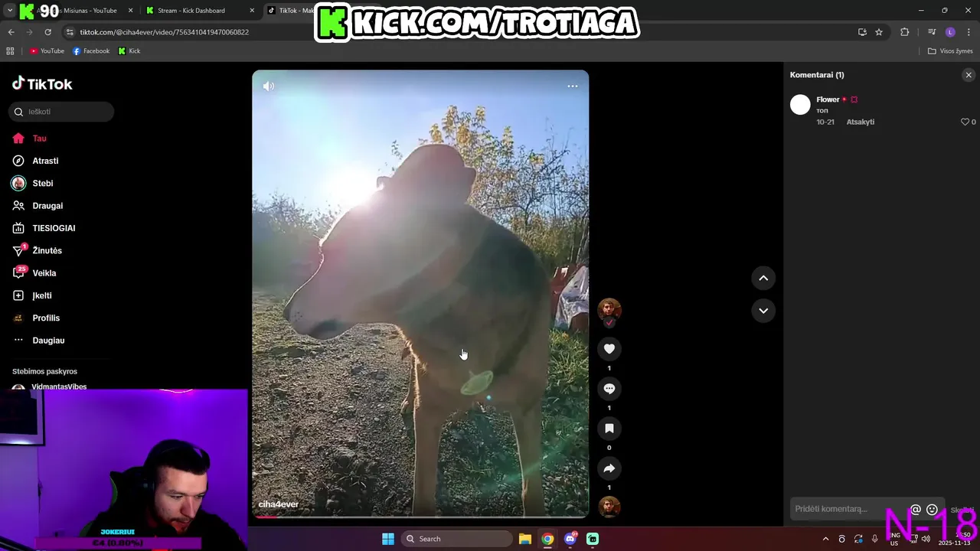
Task: Go to previous video with up arrow
Action: (763, 279)
